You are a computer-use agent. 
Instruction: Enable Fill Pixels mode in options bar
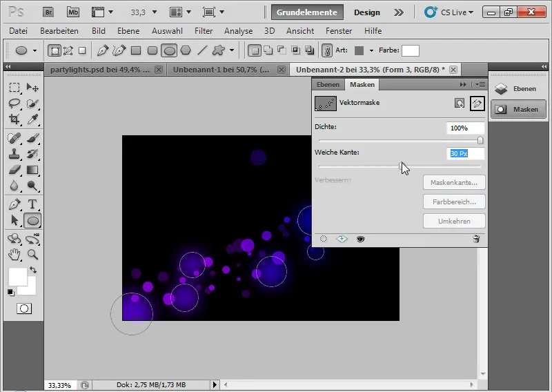[82, 50]
